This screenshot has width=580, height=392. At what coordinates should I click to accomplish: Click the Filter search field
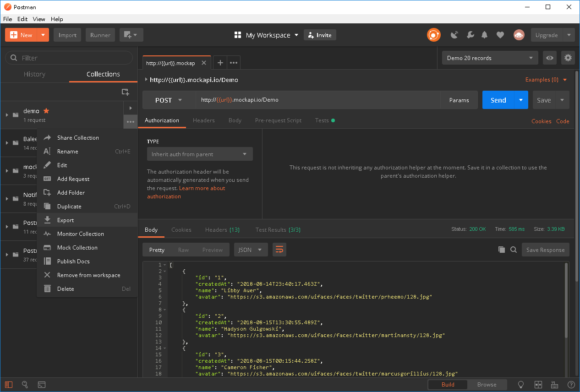pyautogui.click(x=69, y=58)
